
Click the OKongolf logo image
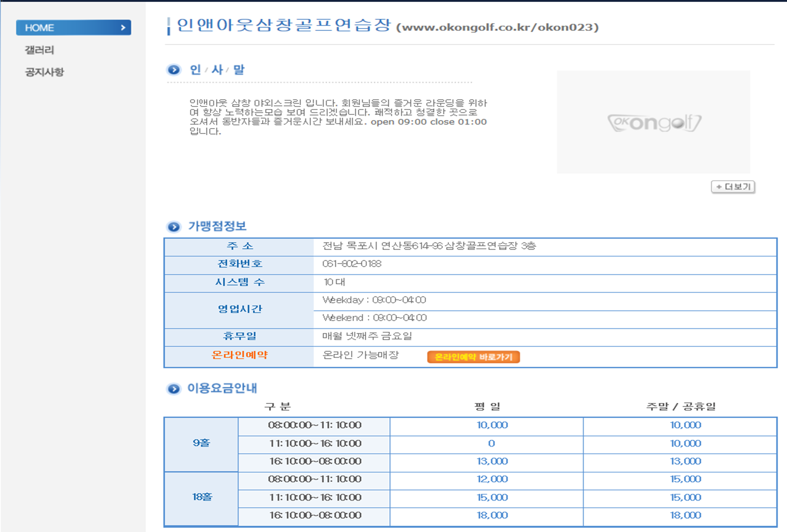pos(653,123)
